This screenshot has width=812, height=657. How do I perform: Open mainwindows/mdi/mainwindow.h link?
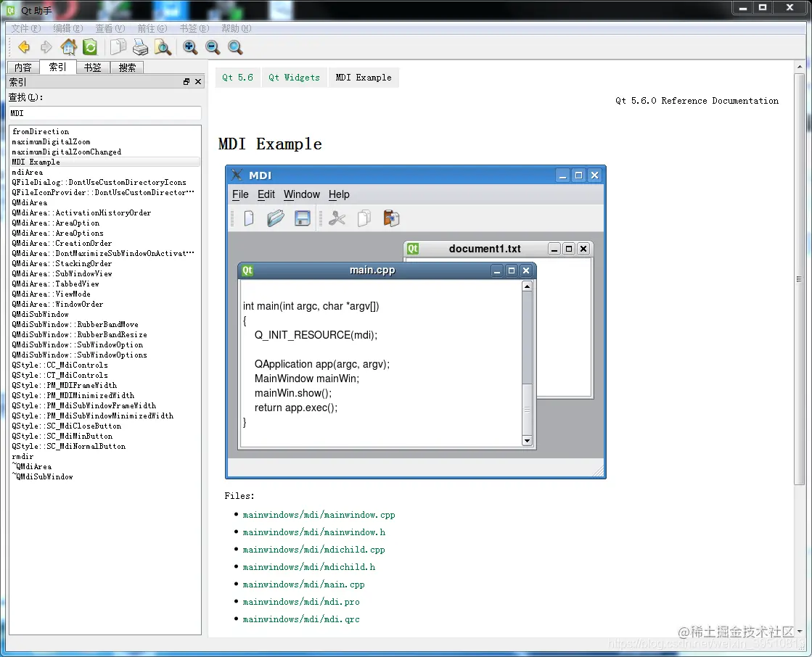(x=313, y=532)
